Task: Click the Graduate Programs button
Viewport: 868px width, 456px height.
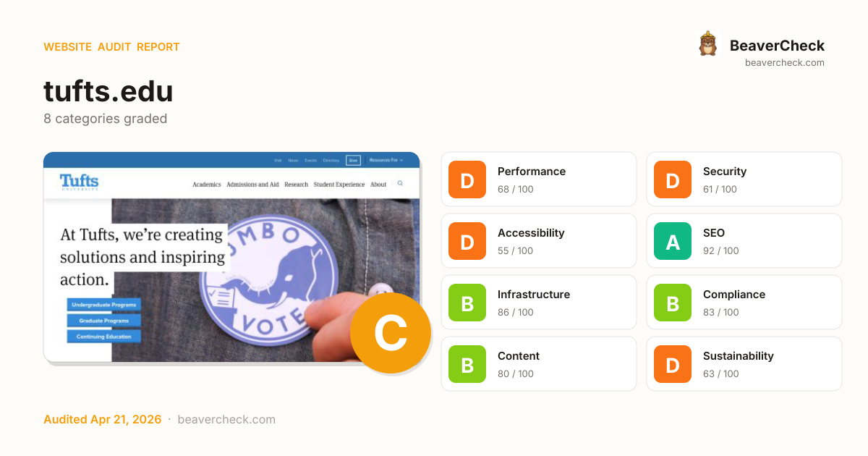Action: [x=104, y=321]
